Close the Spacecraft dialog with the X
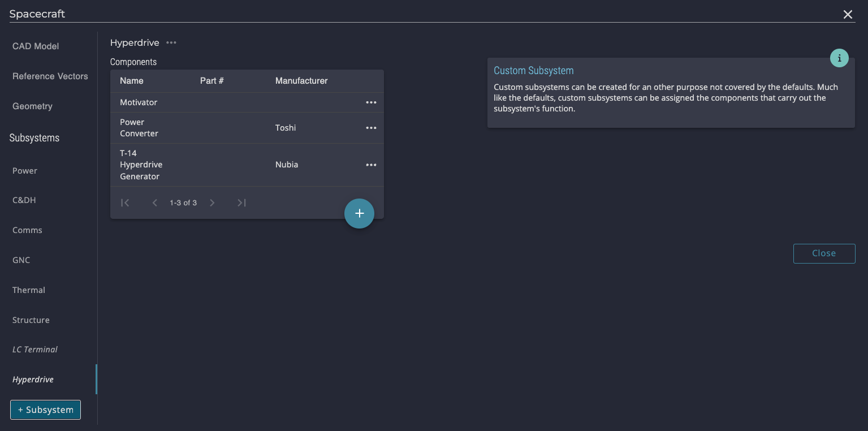Image resolution: width=868 pixels, height=431 pixels. click(848, 15)
